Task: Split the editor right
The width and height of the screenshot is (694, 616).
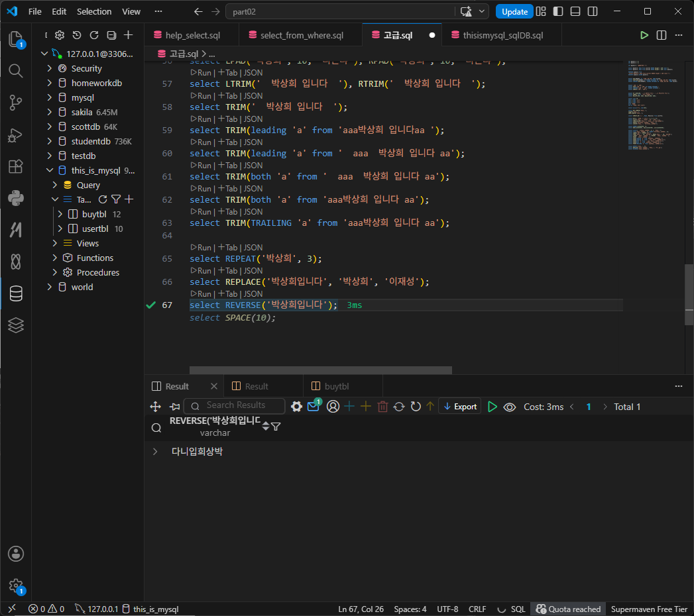Action: 662,35
